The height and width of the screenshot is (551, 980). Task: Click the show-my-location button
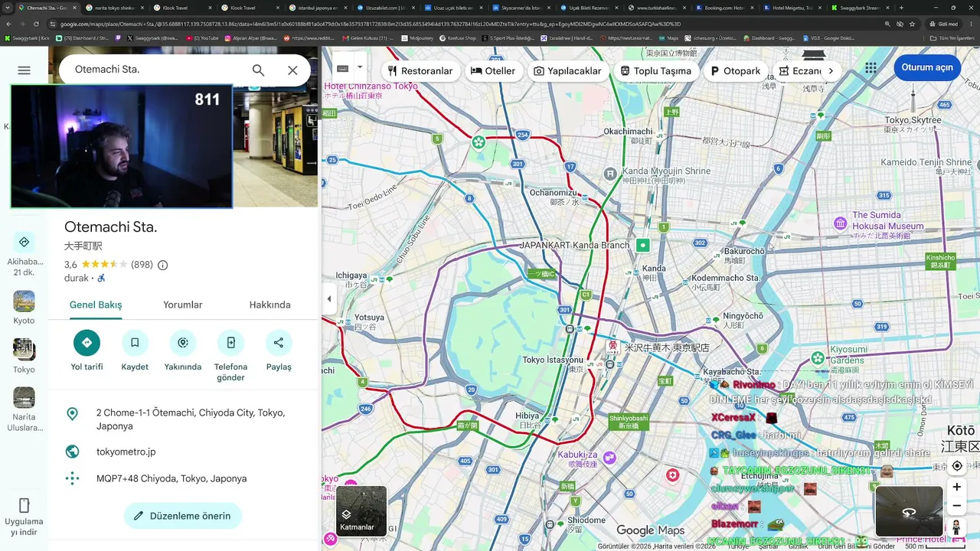click(956, 466)
